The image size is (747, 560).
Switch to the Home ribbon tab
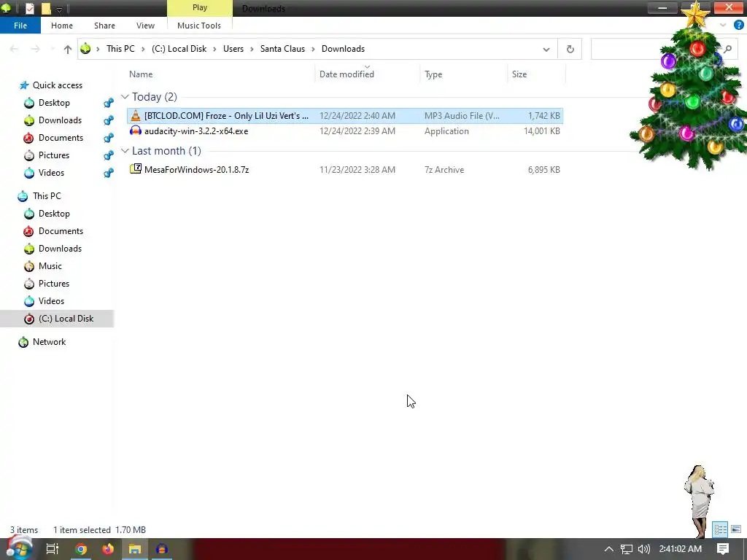tap(62, 26)
